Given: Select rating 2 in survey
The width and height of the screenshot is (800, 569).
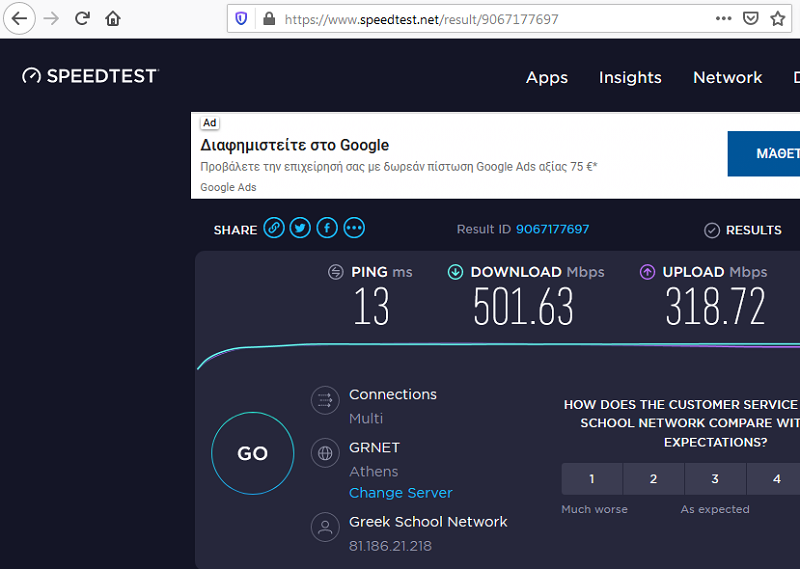Looking at the screenshot, I should 653,479.
